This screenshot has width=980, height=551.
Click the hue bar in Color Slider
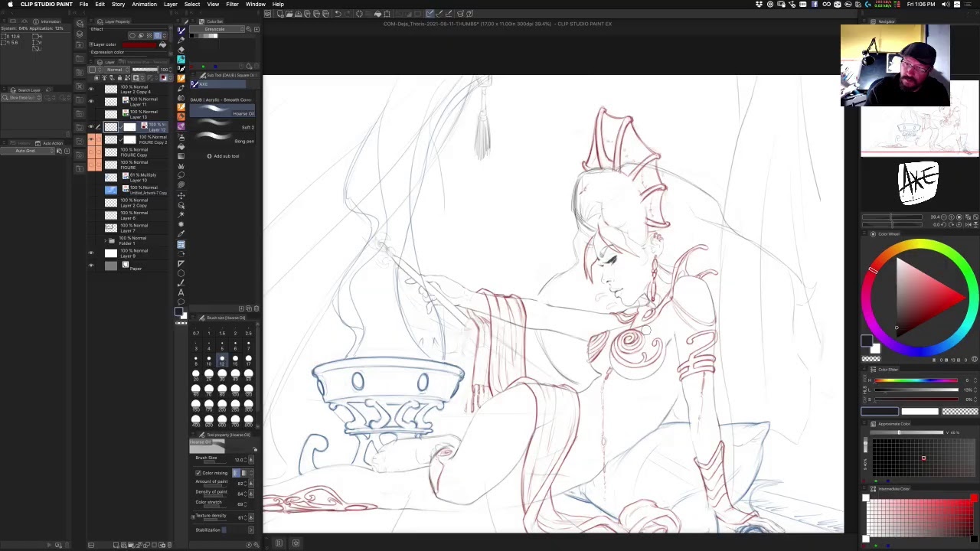pos(916,380)
